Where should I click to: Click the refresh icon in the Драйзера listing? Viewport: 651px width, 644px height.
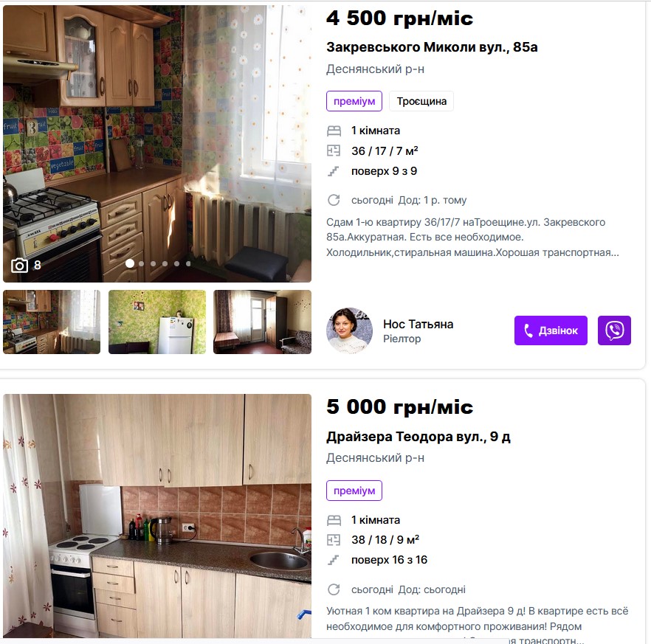(334, 589)
